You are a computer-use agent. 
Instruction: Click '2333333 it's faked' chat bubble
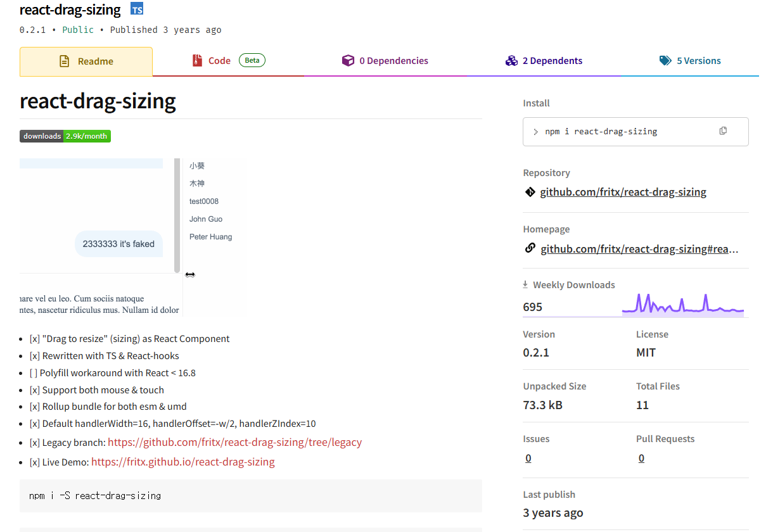tap(118, 244)
